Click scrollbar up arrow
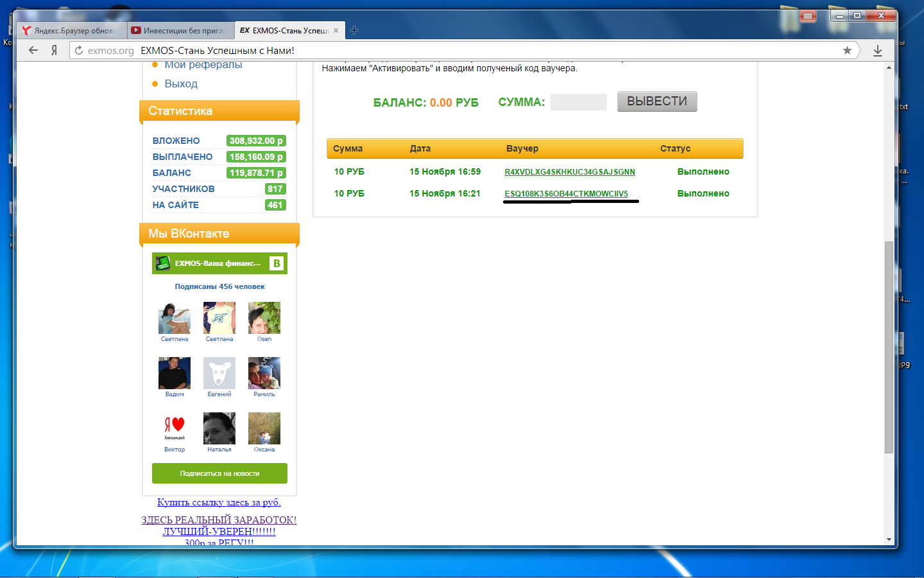 [889, 67]
